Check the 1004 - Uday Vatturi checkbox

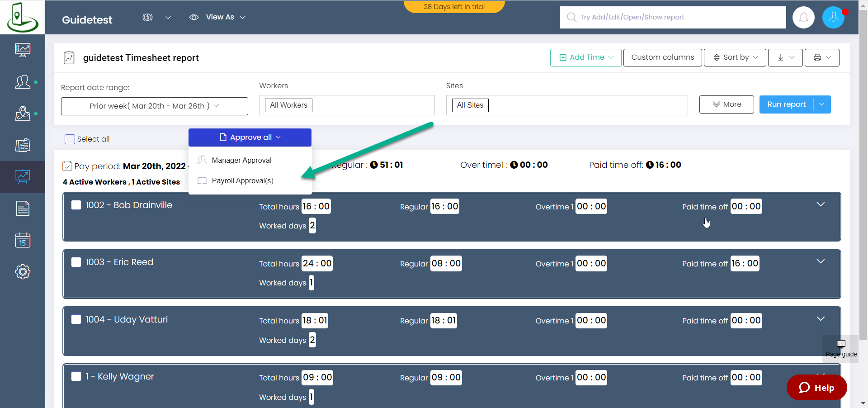coord(76,319)
